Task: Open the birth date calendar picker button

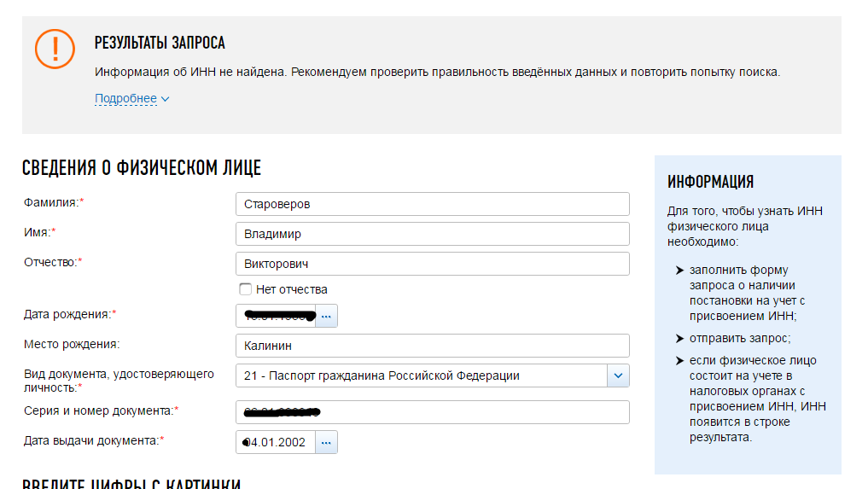Action: point(326,316)
